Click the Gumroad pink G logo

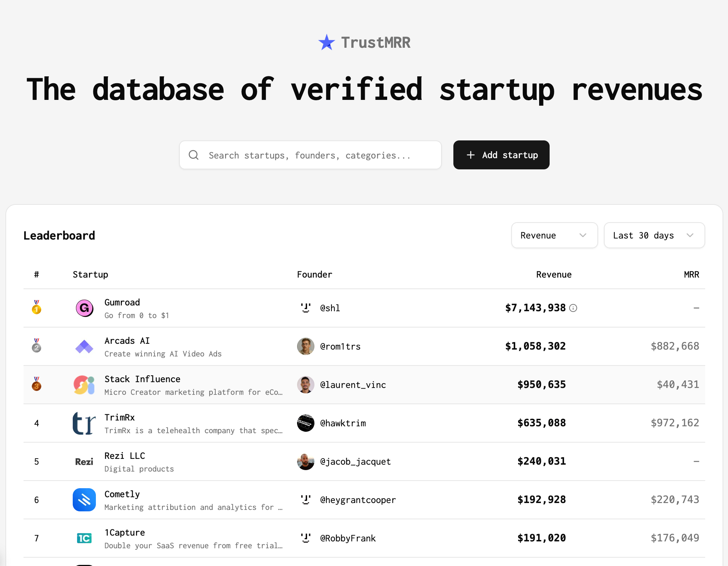click(84, 308)
